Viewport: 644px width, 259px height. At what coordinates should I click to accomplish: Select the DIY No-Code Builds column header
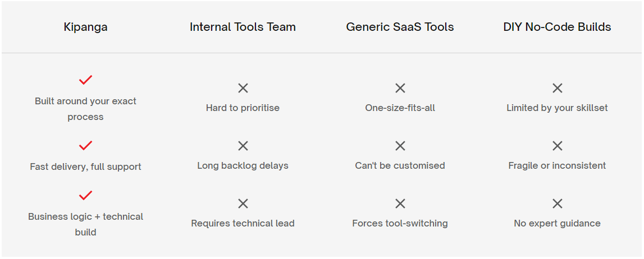tap(557, 27)
